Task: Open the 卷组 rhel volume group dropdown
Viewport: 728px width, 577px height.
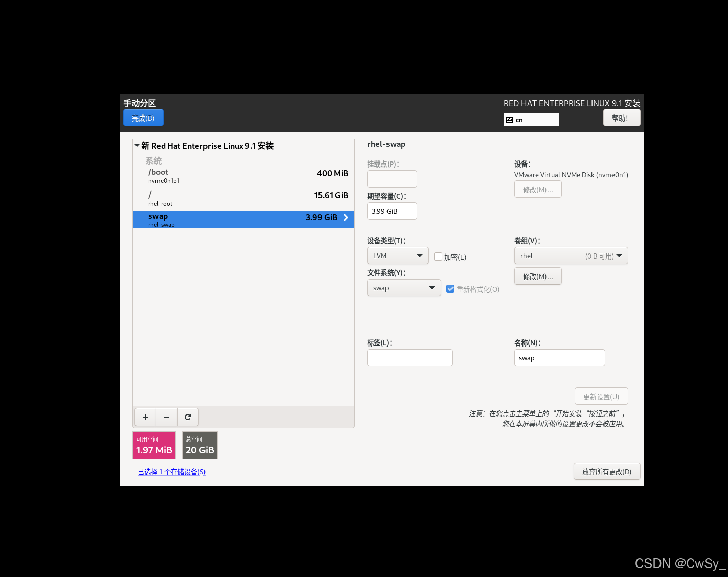Action: pos(571,256)
